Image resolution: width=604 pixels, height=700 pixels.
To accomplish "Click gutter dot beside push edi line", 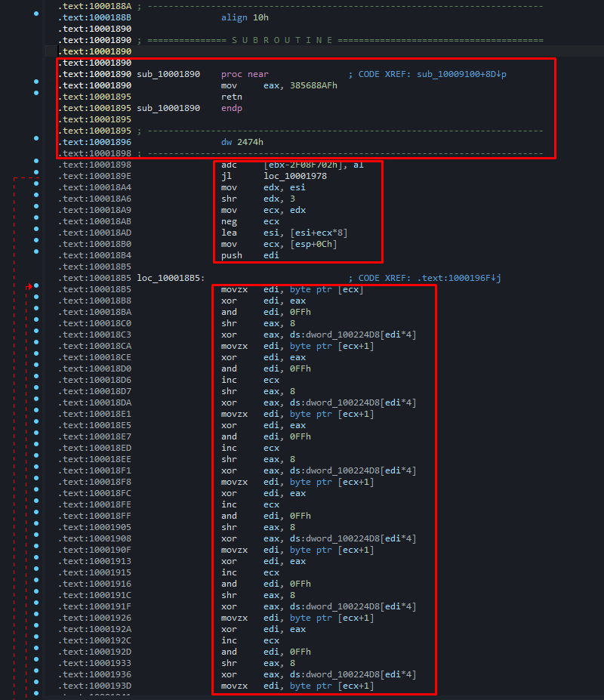I will (x=36, y=252).
